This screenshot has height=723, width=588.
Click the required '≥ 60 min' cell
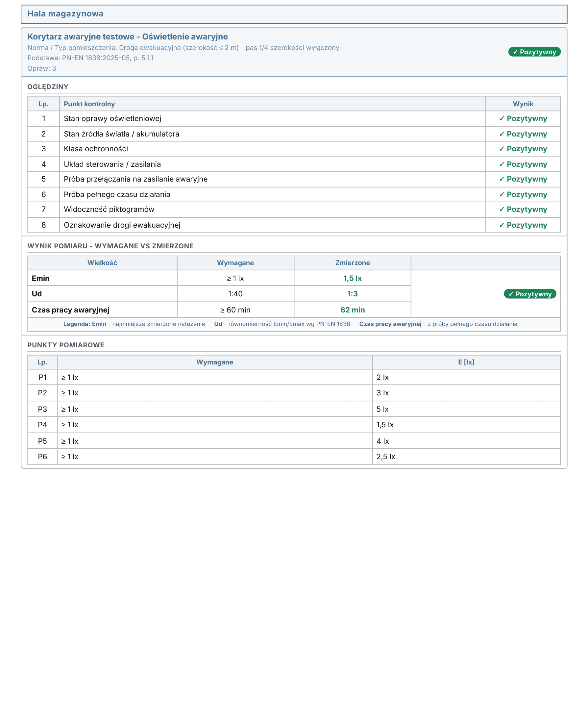[x=235, y=310]
